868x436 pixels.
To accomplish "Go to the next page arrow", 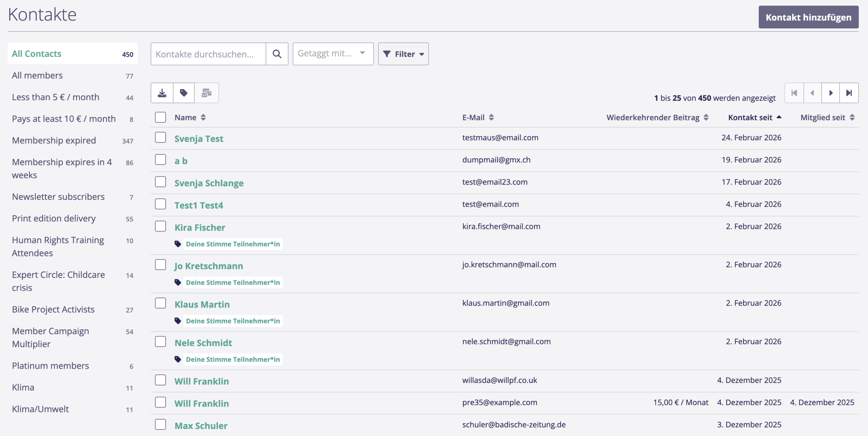I will (830, 93).
